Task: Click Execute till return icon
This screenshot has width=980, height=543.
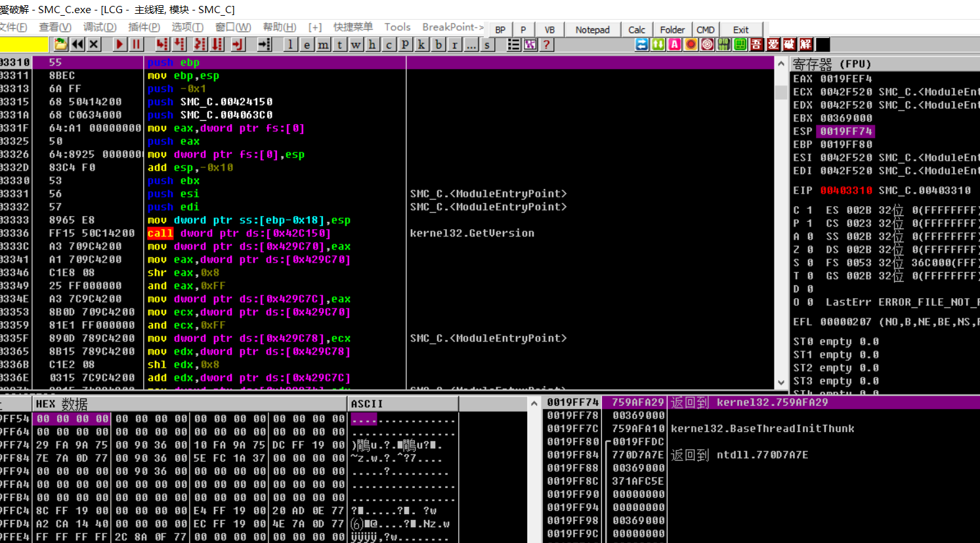Action: coord(238,45)
